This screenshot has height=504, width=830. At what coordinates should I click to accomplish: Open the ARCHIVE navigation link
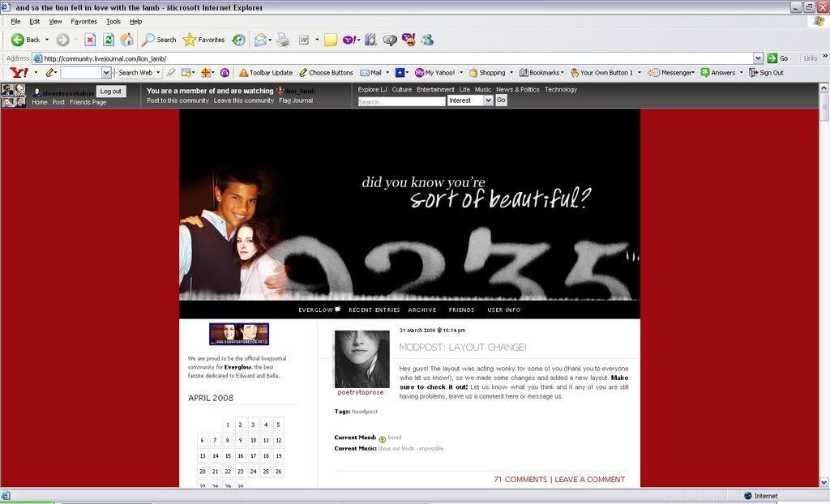coord(421,310)
